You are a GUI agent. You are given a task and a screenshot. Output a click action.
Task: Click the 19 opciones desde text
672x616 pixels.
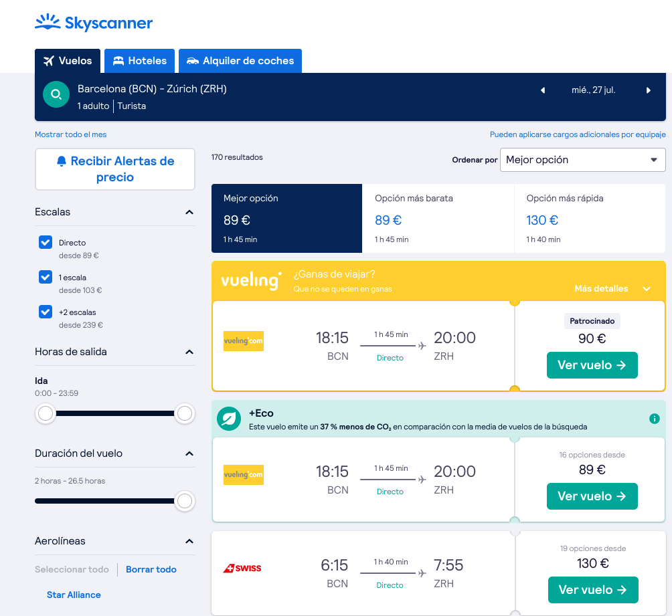coord(593,548)
